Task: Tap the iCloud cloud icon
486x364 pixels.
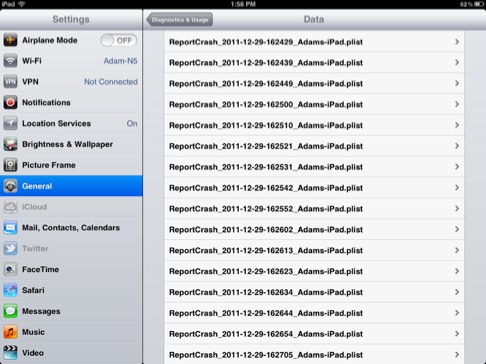Action: pos(10,207)
